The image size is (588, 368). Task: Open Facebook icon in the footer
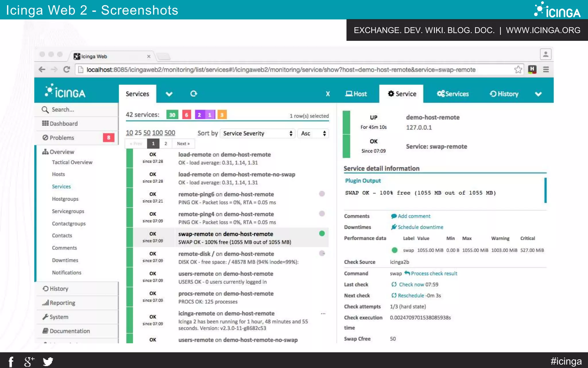pos(11,361)
